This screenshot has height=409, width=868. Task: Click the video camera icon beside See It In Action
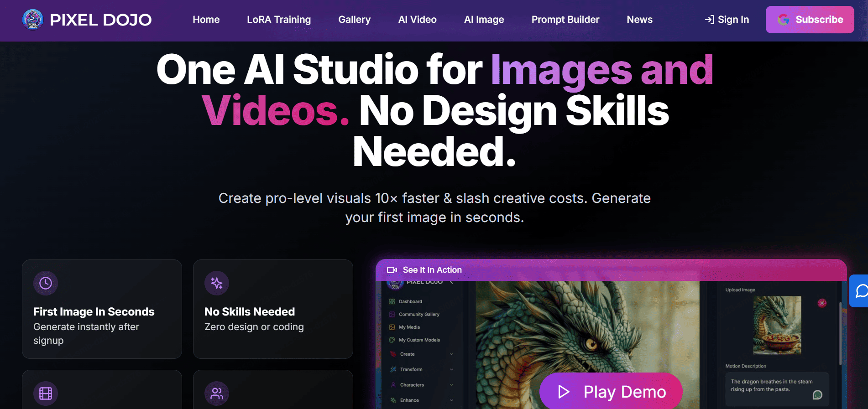click(392, 270)
